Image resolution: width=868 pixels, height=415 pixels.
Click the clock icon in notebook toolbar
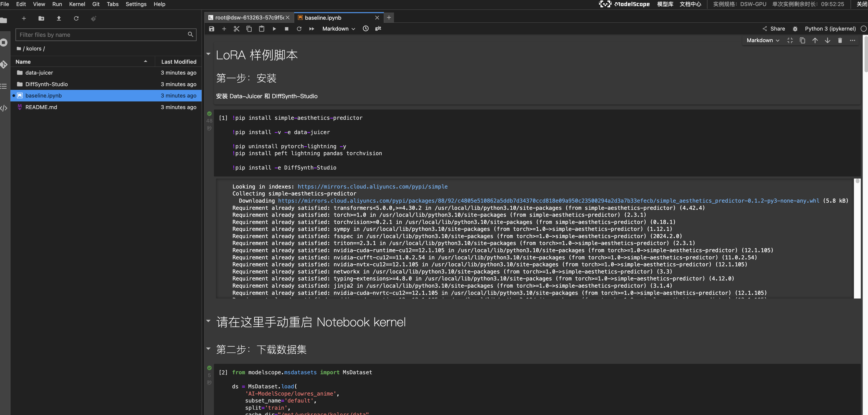tap(365, 29)
